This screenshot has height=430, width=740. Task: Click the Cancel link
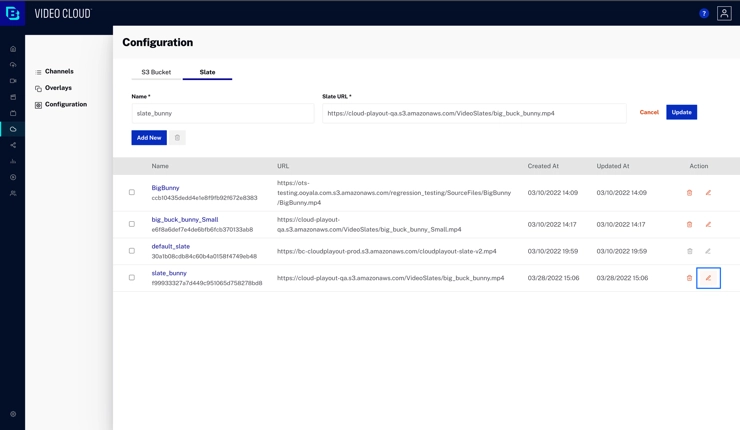[x=649, y=112]
